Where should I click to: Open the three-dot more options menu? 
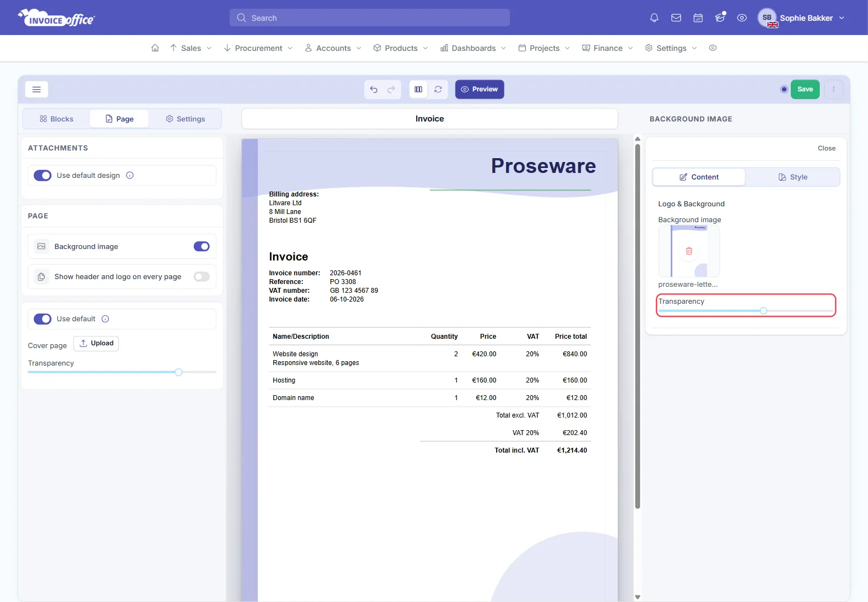833,89
